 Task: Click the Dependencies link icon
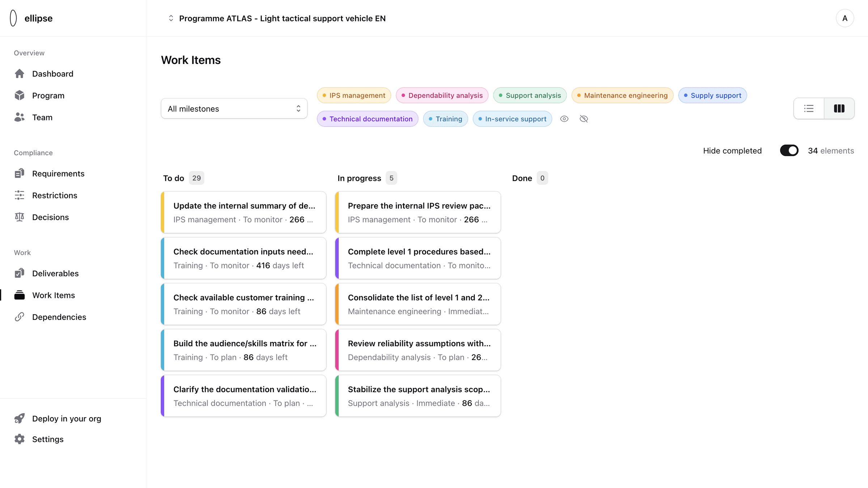click(20, 317)
